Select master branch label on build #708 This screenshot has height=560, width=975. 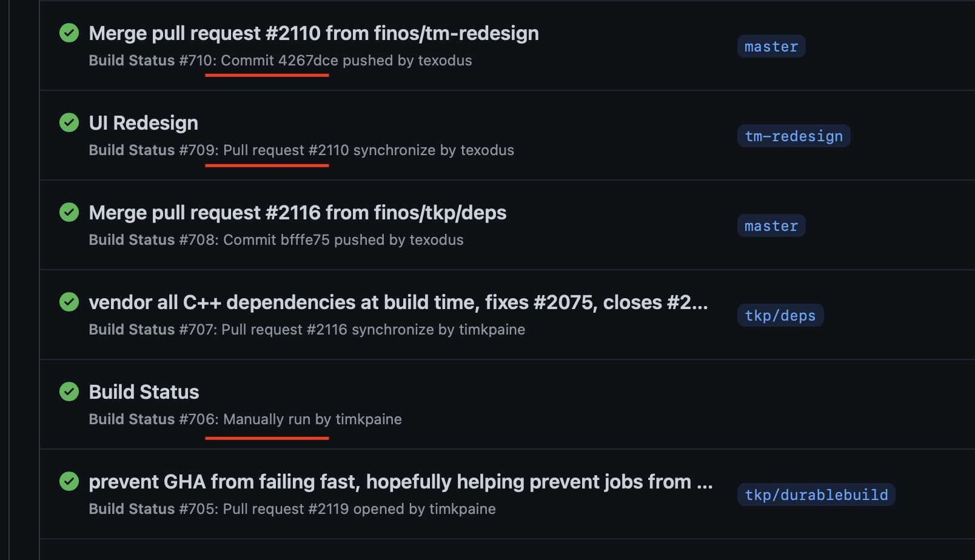[771, 226]
